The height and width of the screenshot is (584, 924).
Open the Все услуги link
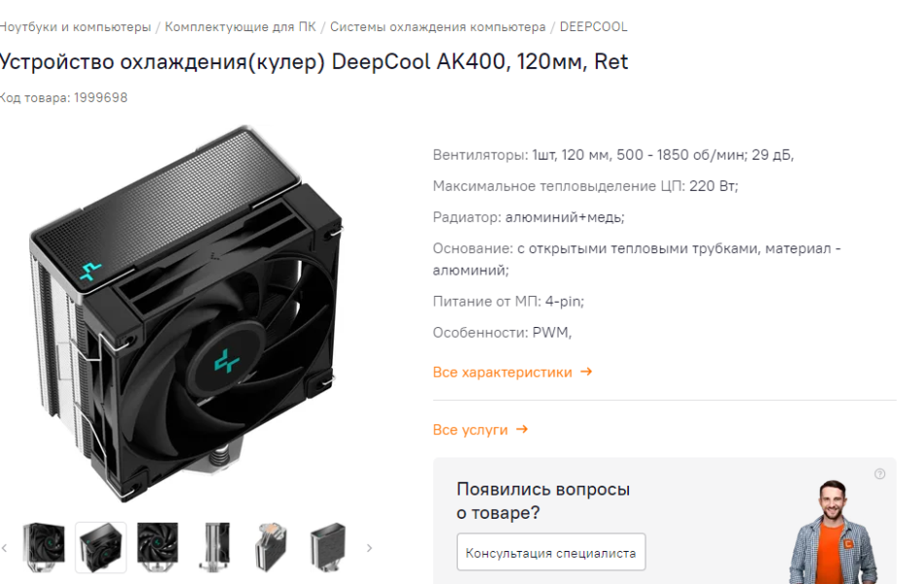pyautogui.click(x=470, y=430)
